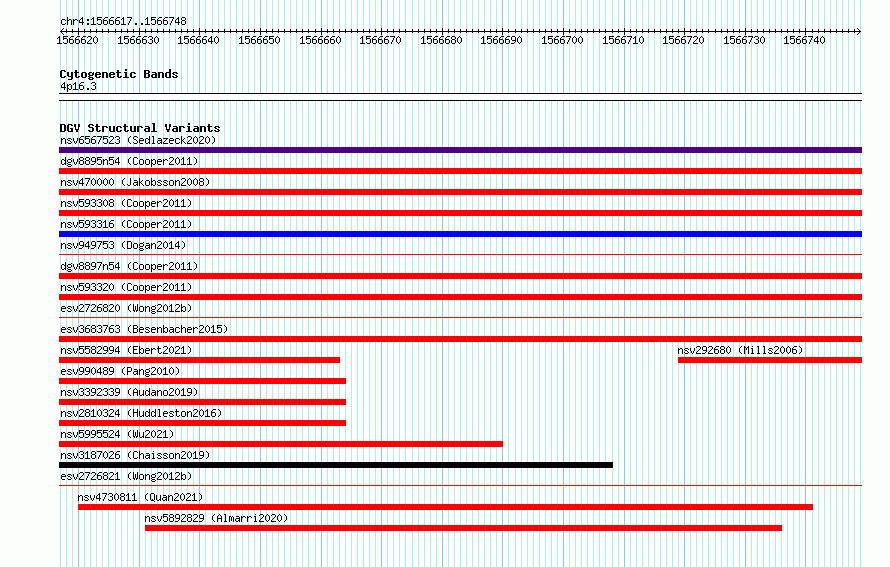Open dgv8897n54 (Cooper2011) variant label
Screen dimensions: 890x567
[x=129, y=266]
